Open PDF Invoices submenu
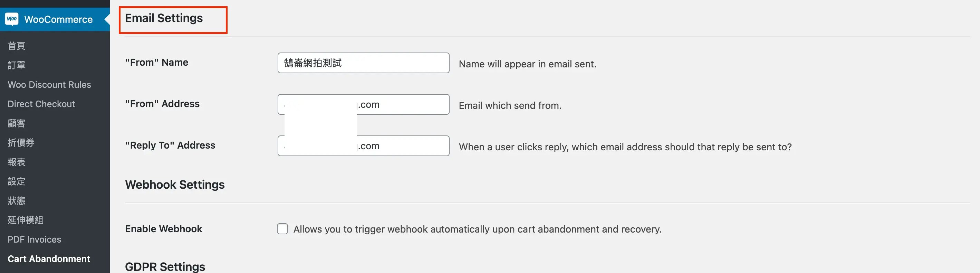Image resolution: width=980 pixels, height=273 pixels. coord(34,239)
